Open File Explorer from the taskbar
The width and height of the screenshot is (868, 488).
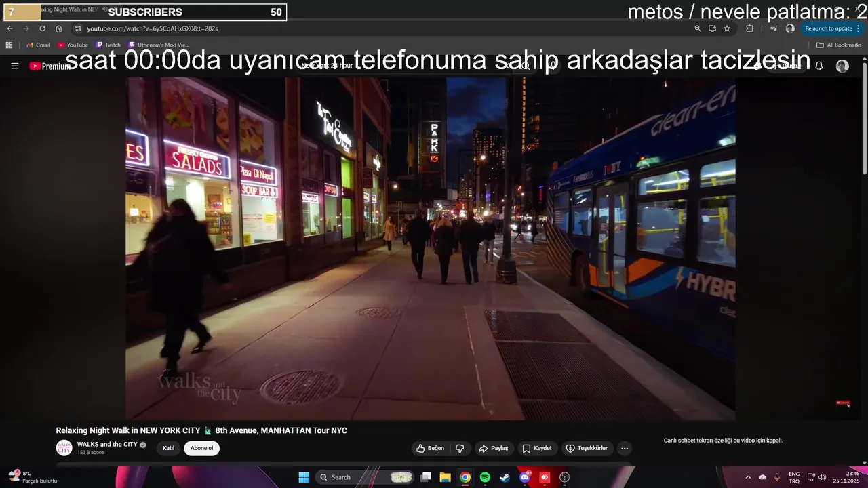pos(446,477)
